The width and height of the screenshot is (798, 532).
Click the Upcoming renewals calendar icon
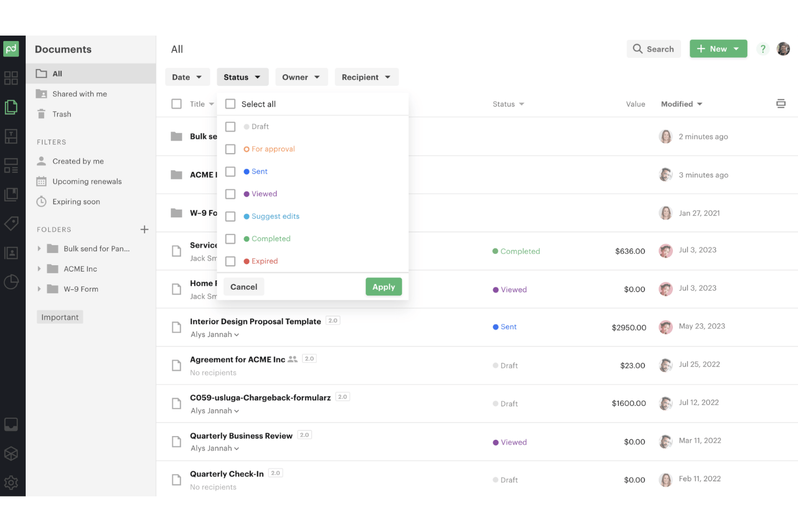click(42, 182)
